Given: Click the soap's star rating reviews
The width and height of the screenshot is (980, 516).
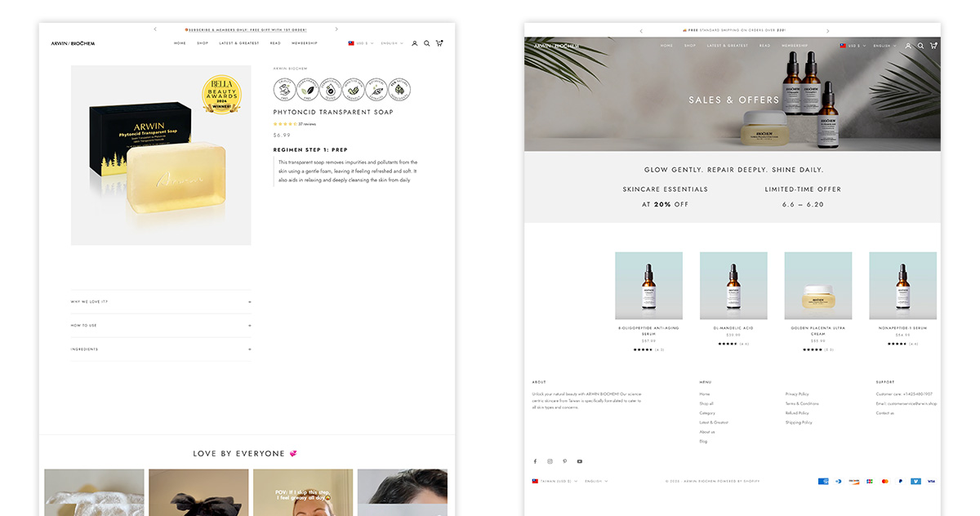Looking at the screenshot, I should [x=295, y=124].
